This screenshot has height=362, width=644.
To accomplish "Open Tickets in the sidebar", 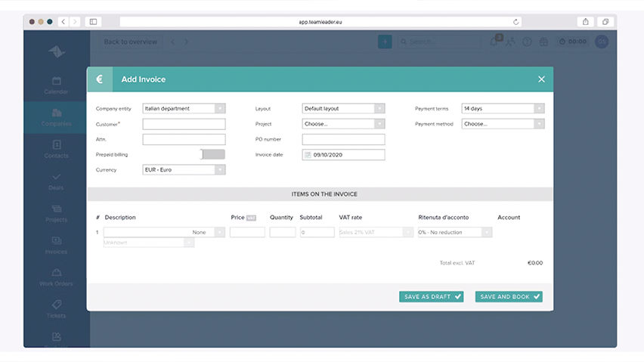I will tap(56, 309).
